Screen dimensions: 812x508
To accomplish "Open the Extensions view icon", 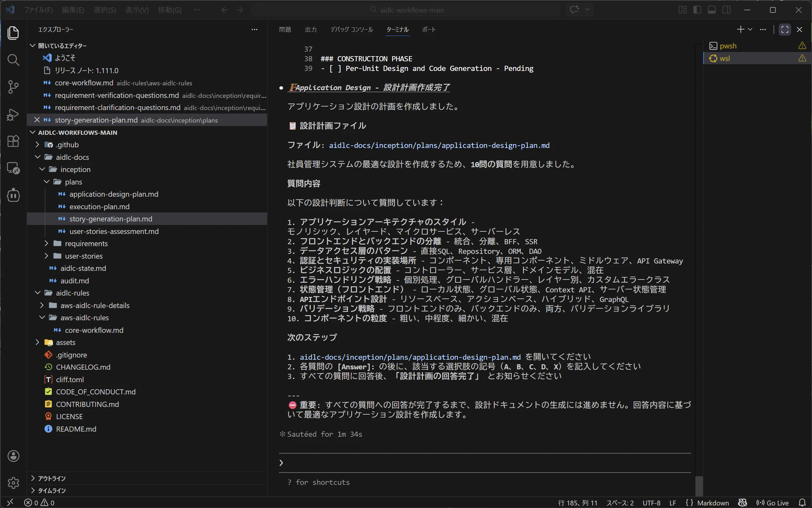I will tap(13, 141).
